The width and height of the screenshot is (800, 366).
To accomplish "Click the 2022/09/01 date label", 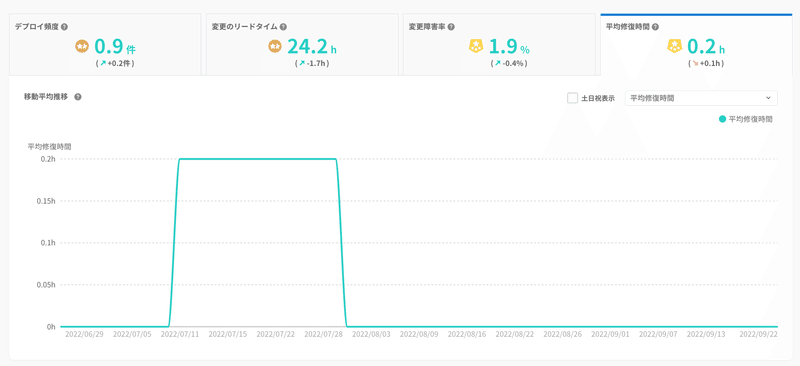I will coord(610,334).
